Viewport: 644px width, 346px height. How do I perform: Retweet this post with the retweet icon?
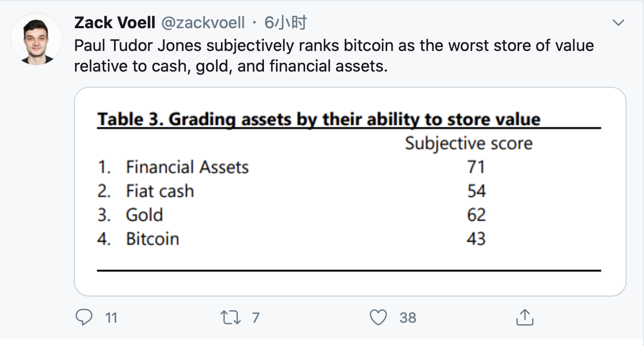click(x=230, y=318)
